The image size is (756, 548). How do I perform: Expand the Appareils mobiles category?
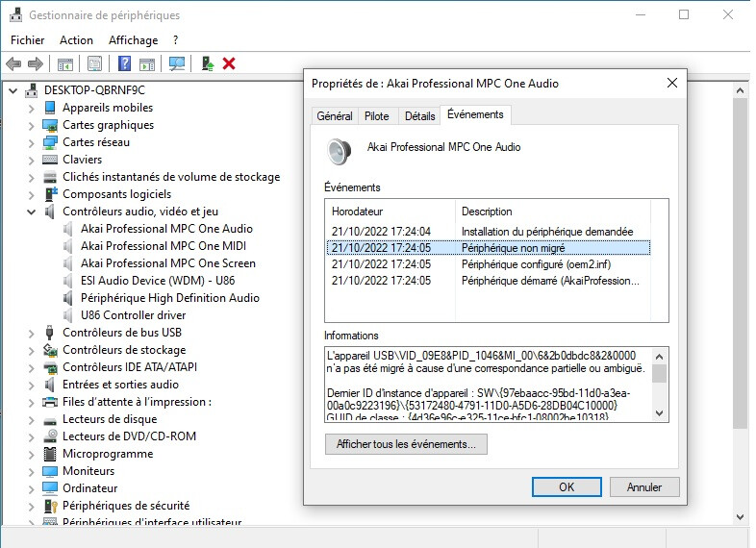pyautogui.click(x=32, y=109)
